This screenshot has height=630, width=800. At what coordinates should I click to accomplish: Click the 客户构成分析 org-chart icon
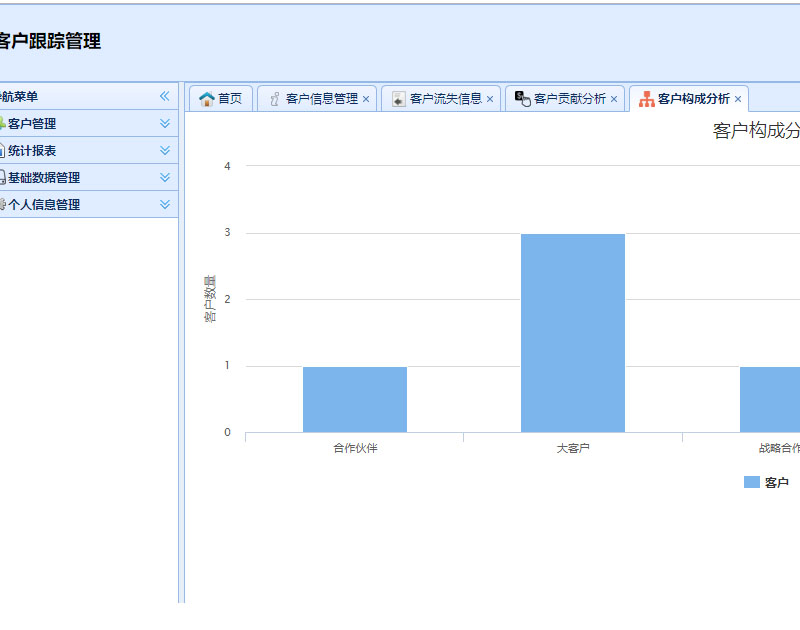point(647,99)
